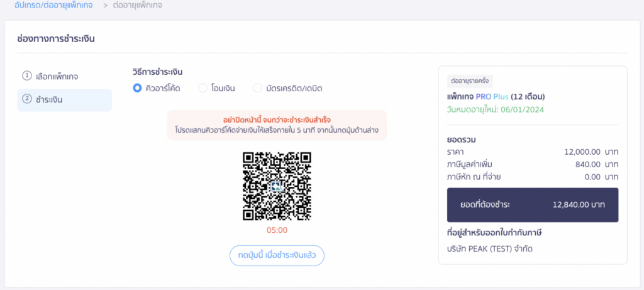644x290 pixels.
Task: Open the ชำระเงิน step in sidebar
Action: [x=49, y=99]
